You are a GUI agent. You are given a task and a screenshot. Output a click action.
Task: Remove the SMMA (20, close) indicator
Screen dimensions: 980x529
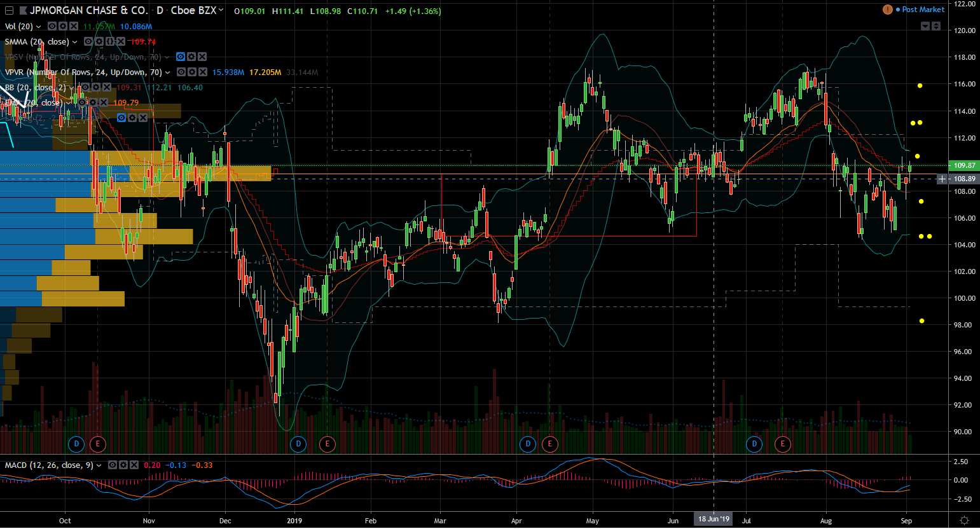120,42
